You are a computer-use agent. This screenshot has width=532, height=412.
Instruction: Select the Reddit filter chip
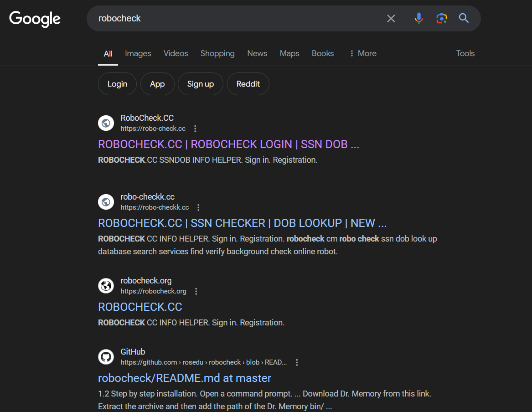pos(248,84)
